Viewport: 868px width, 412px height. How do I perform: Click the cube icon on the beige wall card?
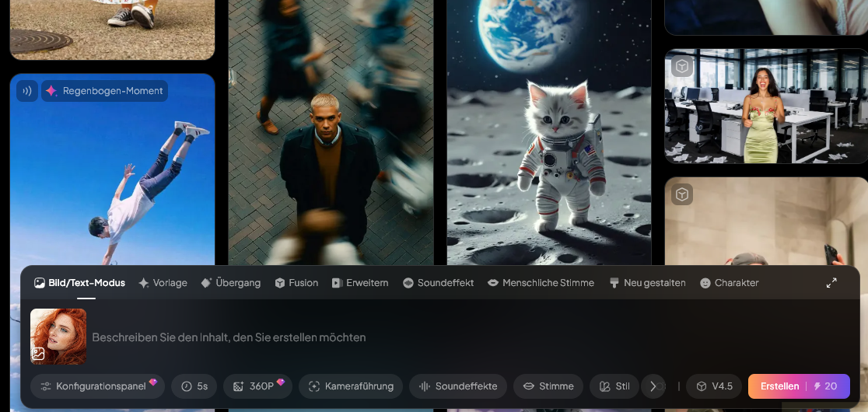tap(682, 194)
